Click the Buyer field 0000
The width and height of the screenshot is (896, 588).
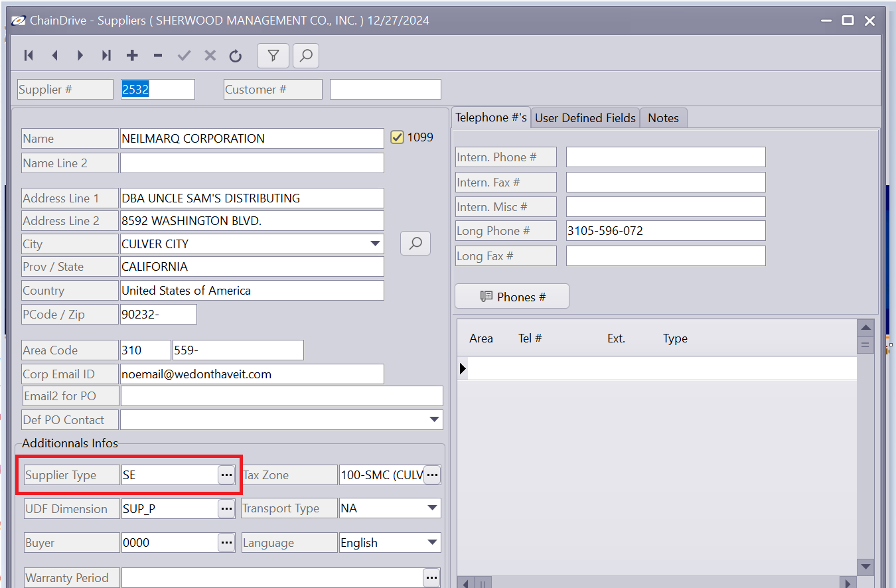coord(169,543)
